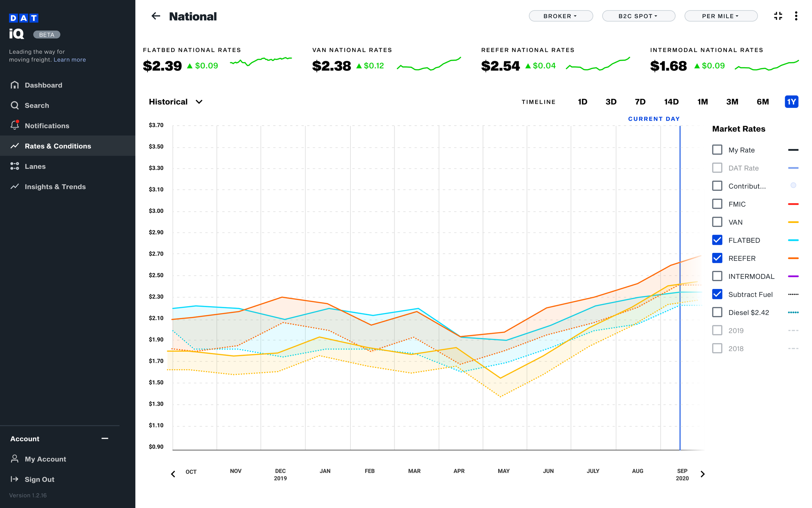Image resolution: width=812 pixels, height=508 pixels.
Task: Collapse the Account section with the minus control
Action: pos(105,438)
